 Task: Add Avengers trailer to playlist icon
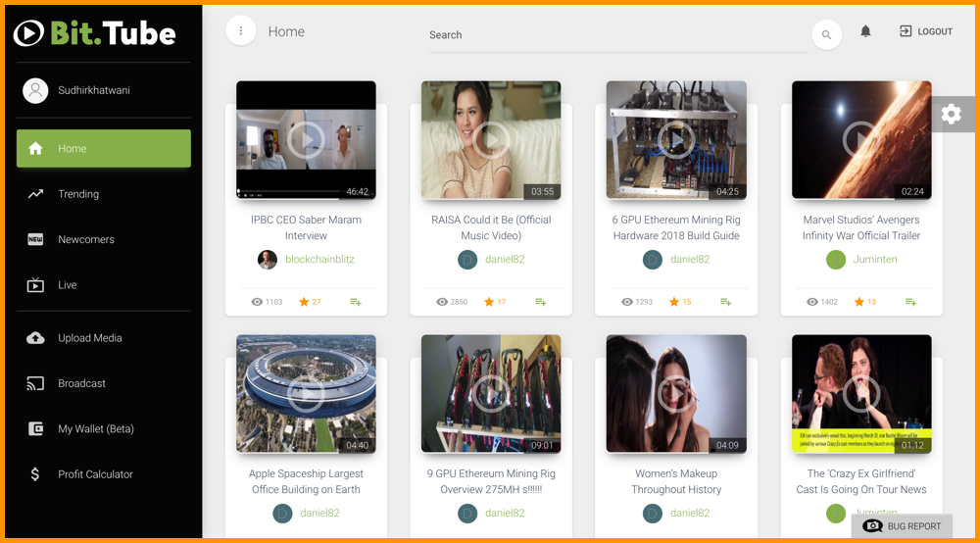coord(911,302)
